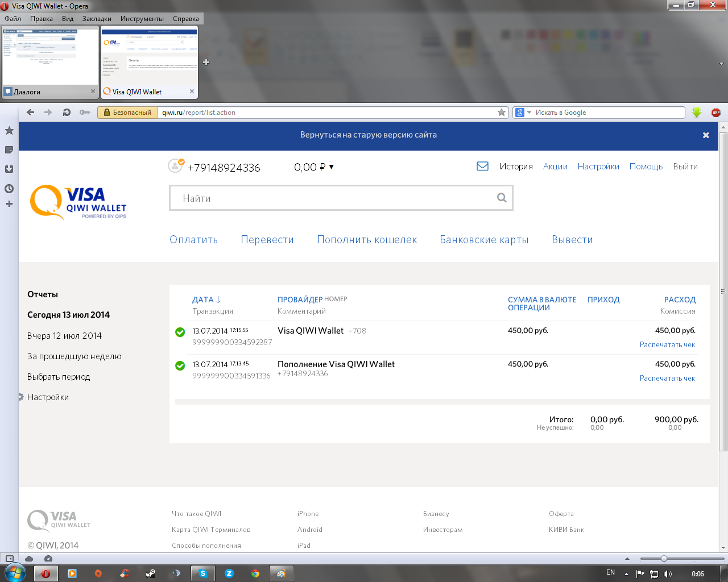Open the Банковские карты section

tap(484, 240)
